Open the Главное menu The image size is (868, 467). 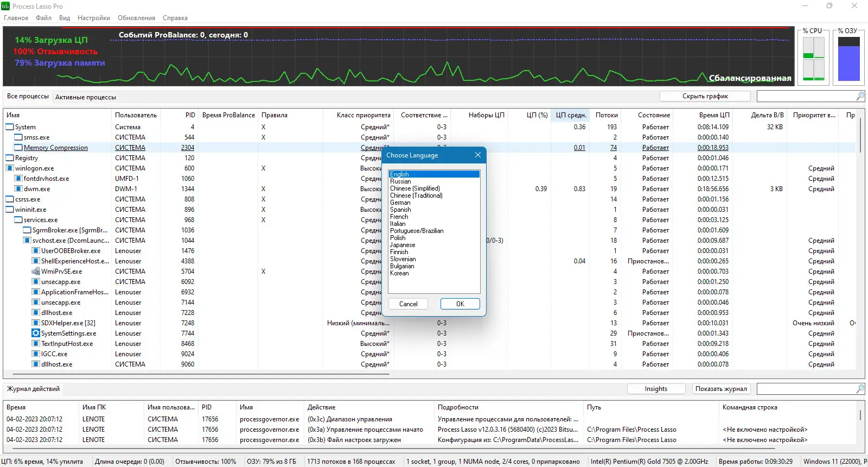16,18
